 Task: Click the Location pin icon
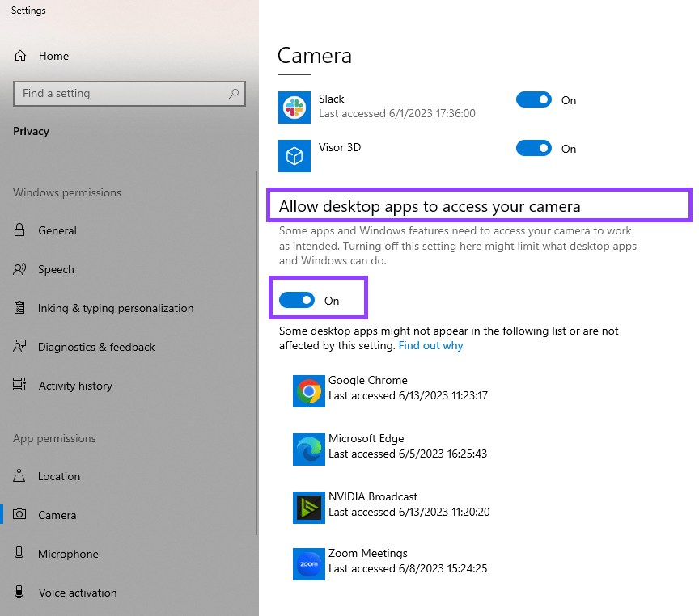tap(19, 475)
